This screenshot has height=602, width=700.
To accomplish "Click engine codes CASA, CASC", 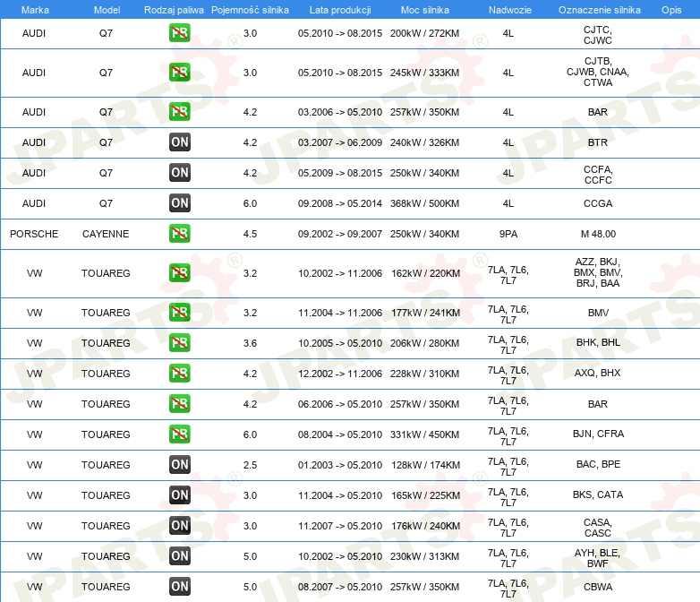I will click(598, 528).
